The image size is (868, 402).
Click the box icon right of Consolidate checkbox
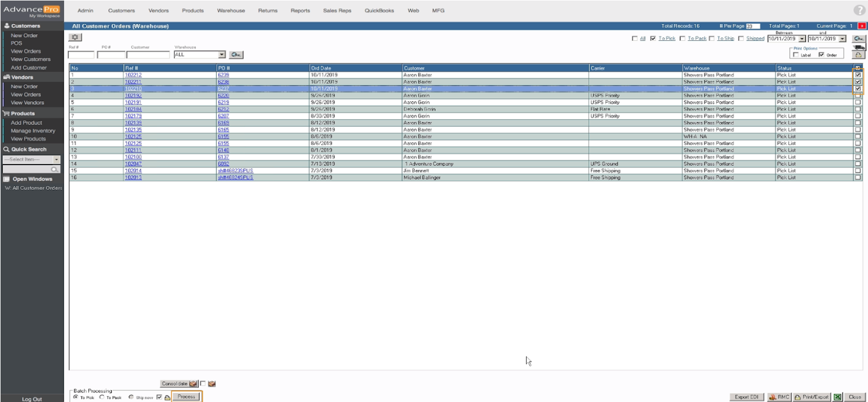point(212,384)
